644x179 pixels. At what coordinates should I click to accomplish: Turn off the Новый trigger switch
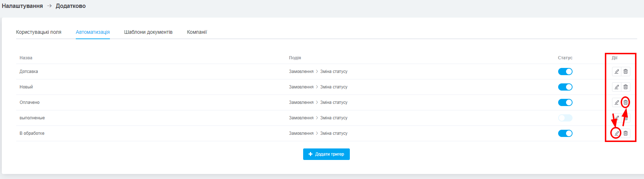pyautogui.click(x=565, y=87)
